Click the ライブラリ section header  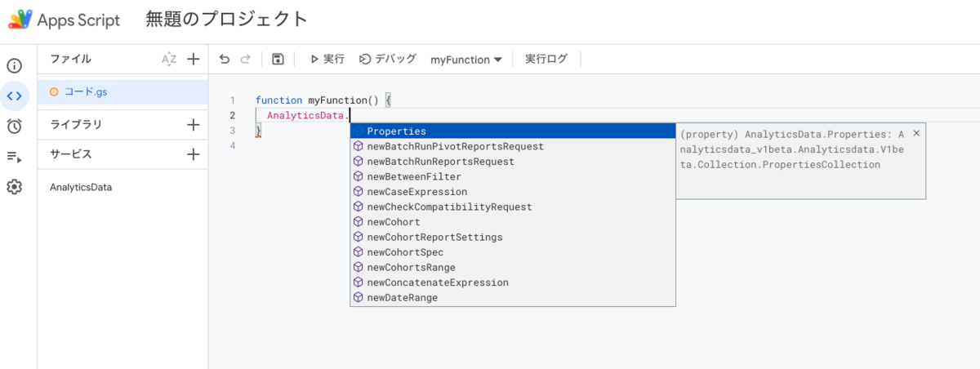76,125
